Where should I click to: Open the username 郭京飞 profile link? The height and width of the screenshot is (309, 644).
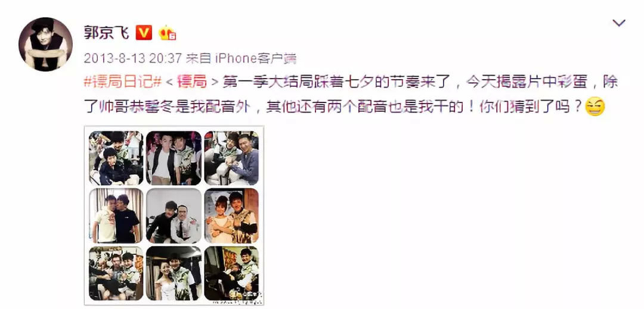point(106,33)
